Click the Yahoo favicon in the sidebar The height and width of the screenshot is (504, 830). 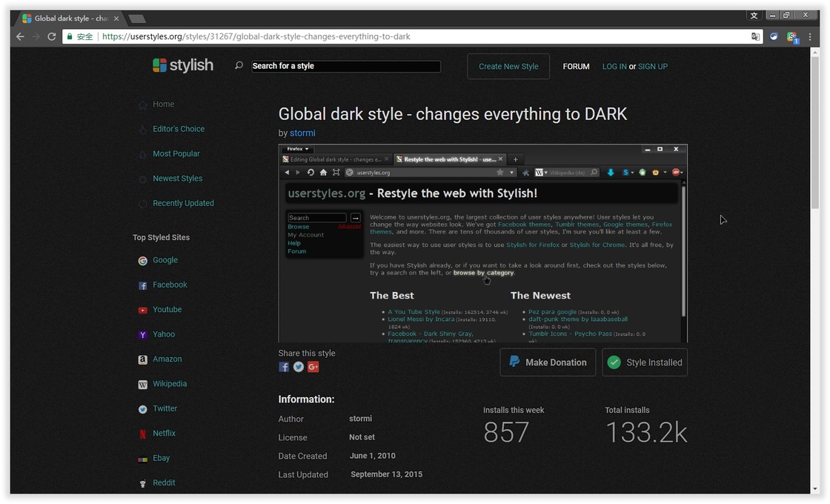pyautogui.click(x=142, y=334)
